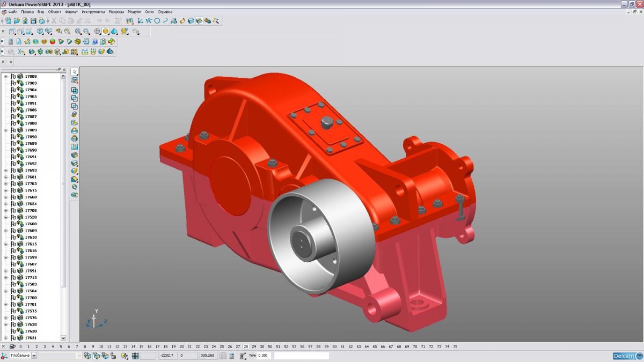Click the second Boolean subtract icon
644x362 pixels.
tap(75, 98)
